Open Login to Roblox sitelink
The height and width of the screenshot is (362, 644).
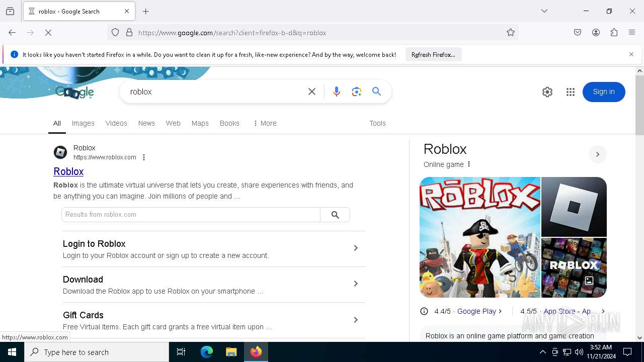click(x=94, y=244)
